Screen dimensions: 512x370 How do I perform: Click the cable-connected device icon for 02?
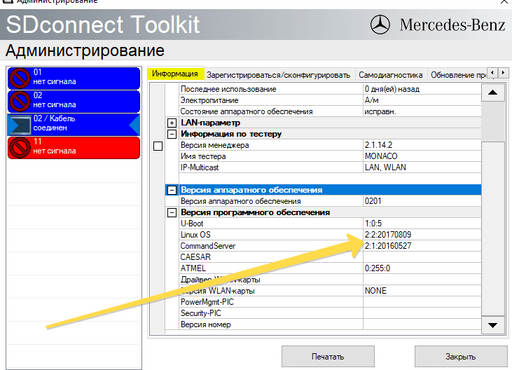19,125
